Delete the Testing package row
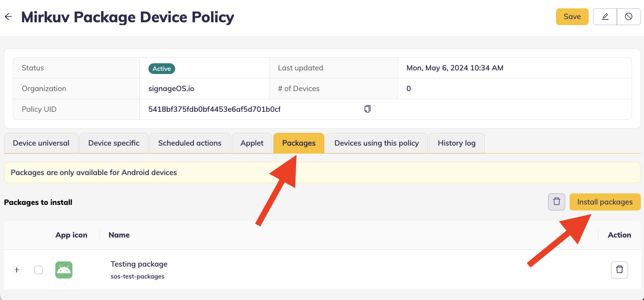Image resolution: width=644 pixels, height=300 pixels. [619, 270]
